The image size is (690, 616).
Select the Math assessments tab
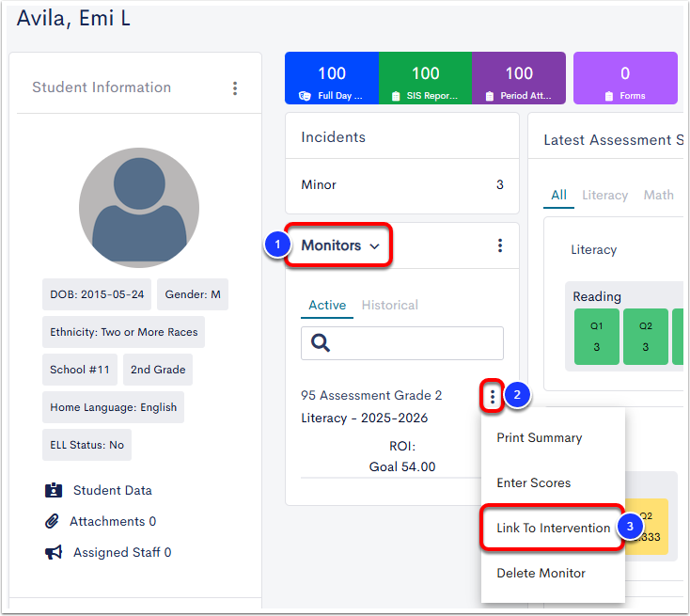click(x=658, y=195)
